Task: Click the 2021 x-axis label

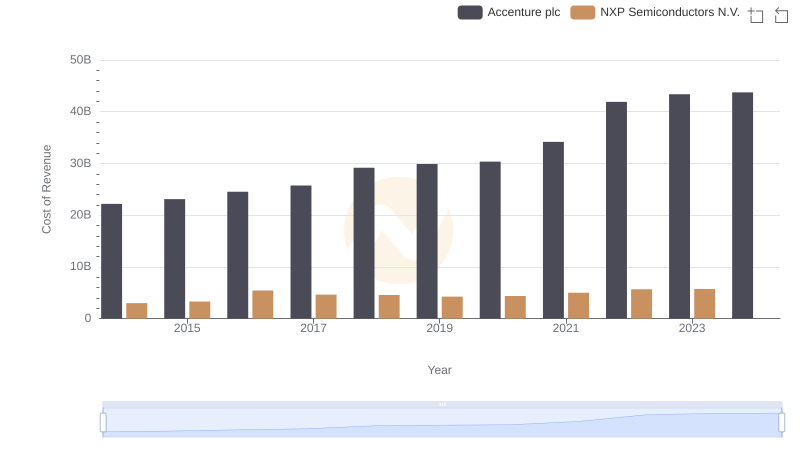Action: 566,328
